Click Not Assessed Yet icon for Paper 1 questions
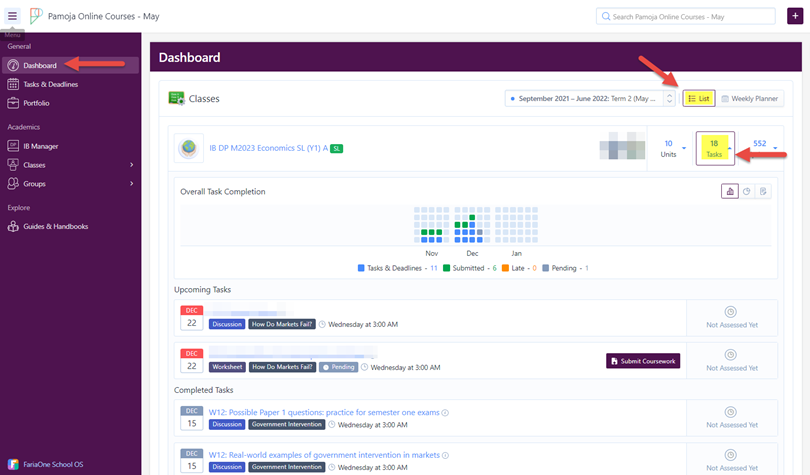810x475 pixels. (x=730, y=412)
